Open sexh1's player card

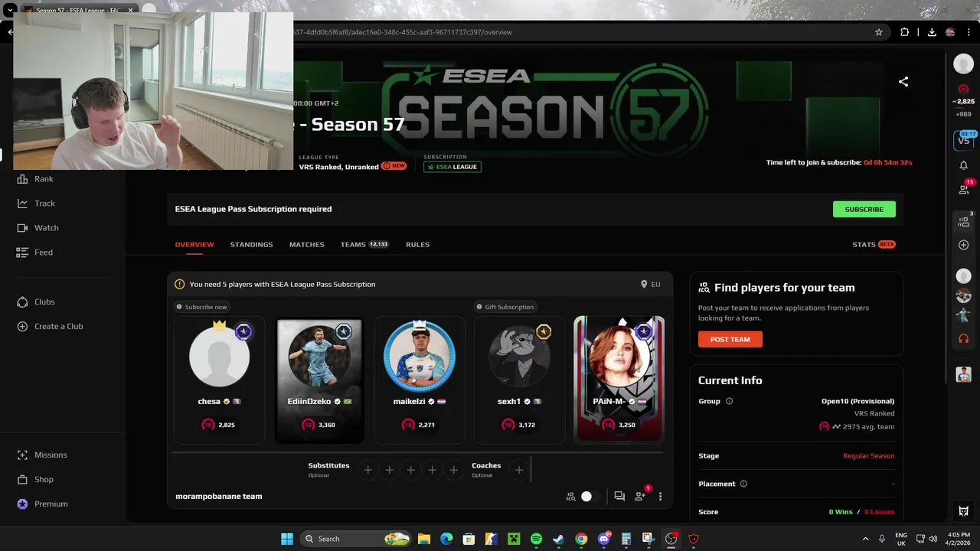[x=520, y=380]
